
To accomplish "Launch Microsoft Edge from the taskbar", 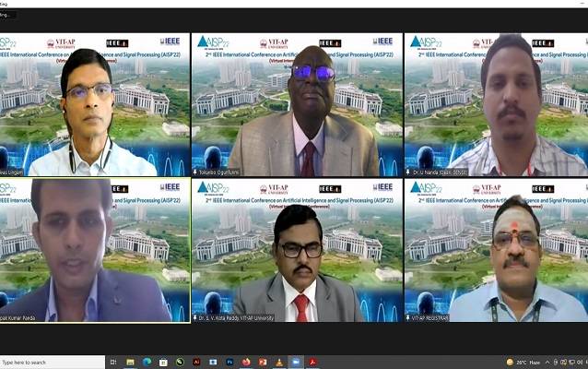I will (x=147, y=362).
